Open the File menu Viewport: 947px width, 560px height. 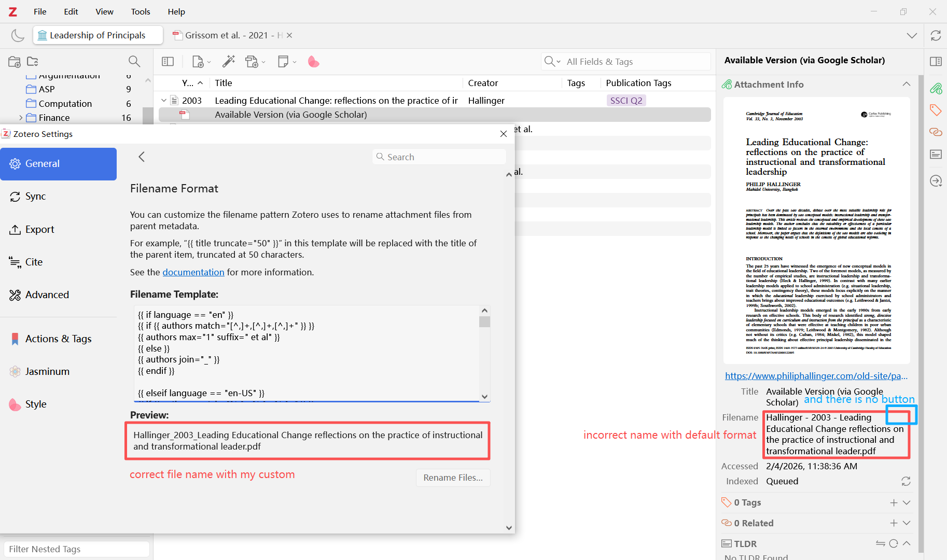coord(40,11)
